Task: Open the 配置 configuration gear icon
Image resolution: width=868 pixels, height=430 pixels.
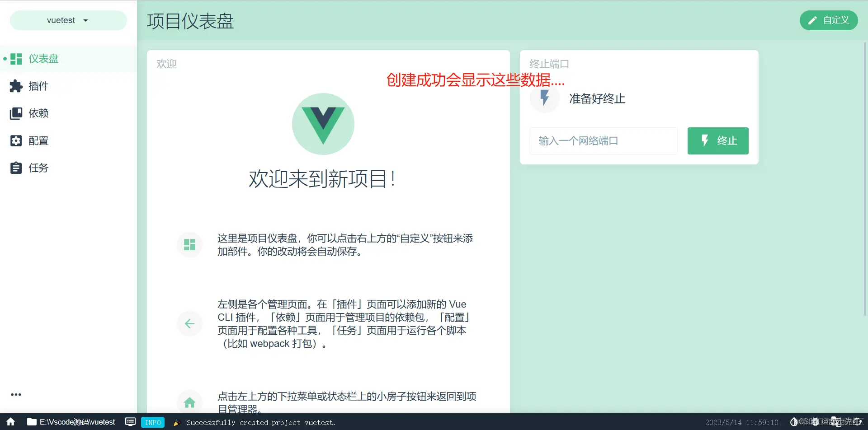Action: [16, 140]
